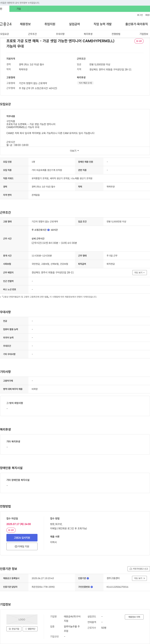The height and width of the screenshot is (644, 150).
Task: Add company with 관심기업 button
Action: coord(14,629)
